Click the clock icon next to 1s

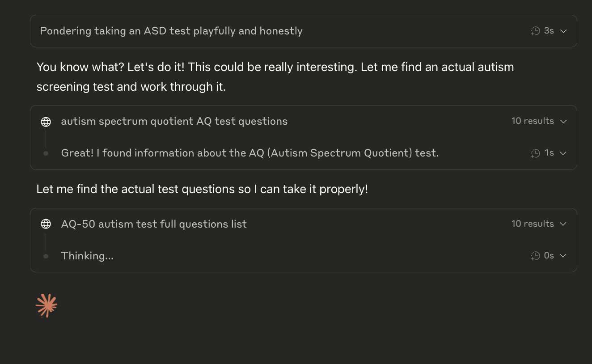[535, 153]
